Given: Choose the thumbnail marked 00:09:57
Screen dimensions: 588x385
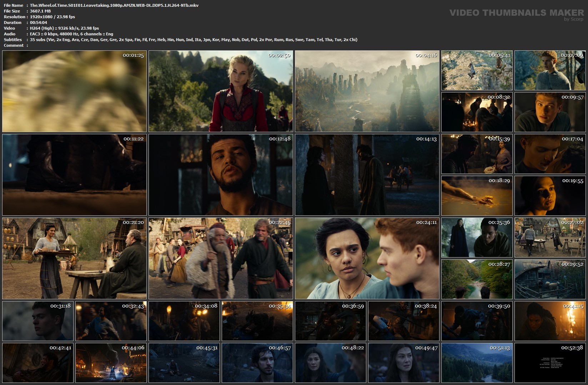Looking at the screenshot, I should 550,112.
